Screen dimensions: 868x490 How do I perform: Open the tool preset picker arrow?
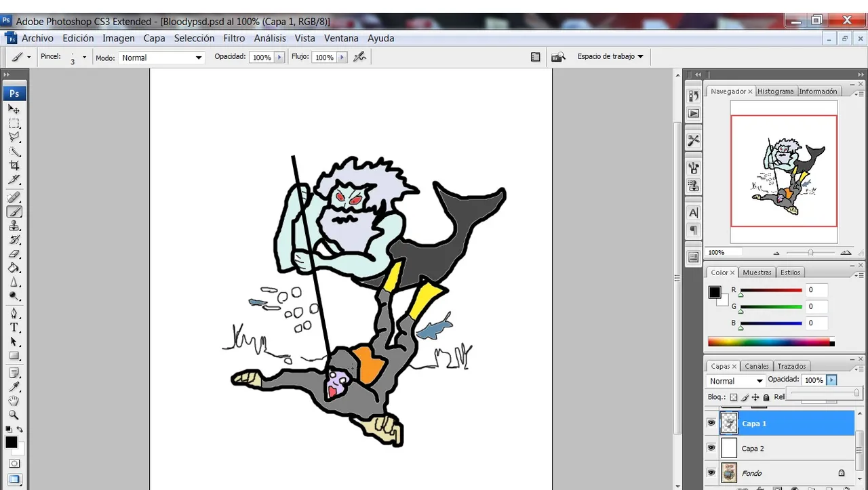[28, 58]
